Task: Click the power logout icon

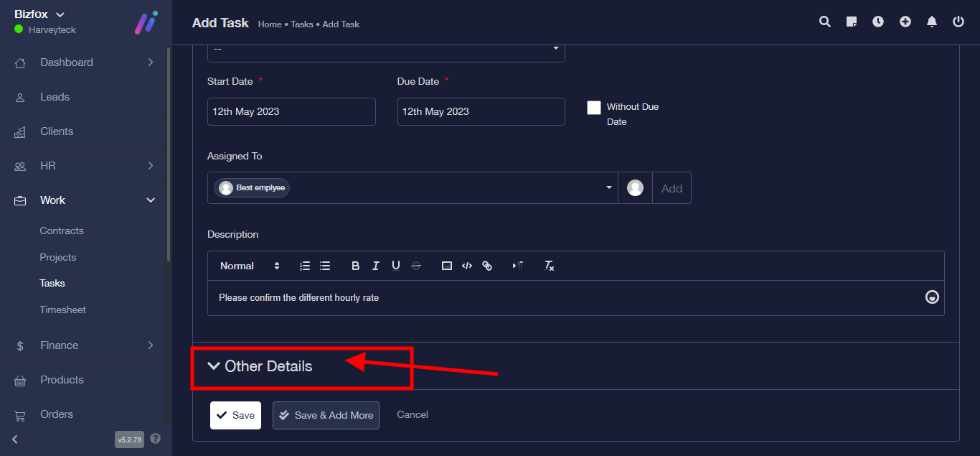Action: [x=958, y=22]
